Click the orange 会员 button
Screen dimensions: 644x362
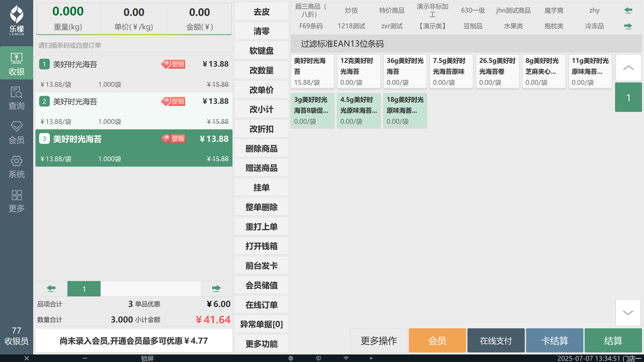point(437,341)
